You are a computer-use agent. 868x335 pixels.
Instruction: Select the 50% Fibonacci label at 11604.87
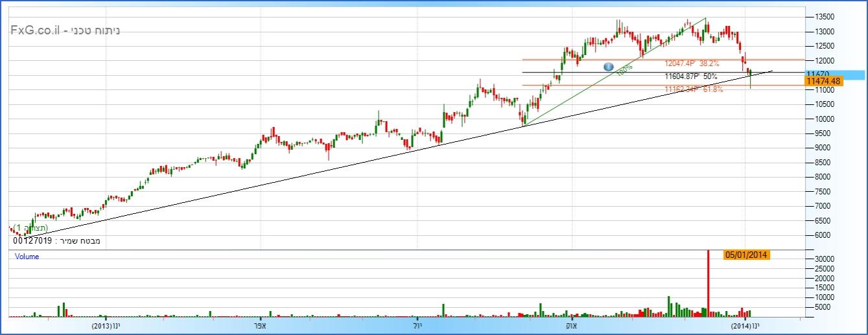coord(691,76)
